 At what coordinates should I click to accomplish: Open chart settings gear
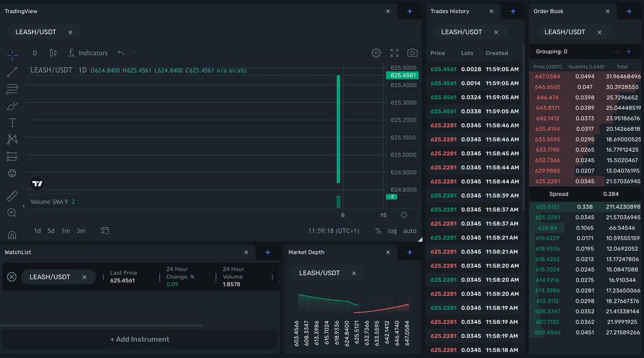(x=376, y=53)
